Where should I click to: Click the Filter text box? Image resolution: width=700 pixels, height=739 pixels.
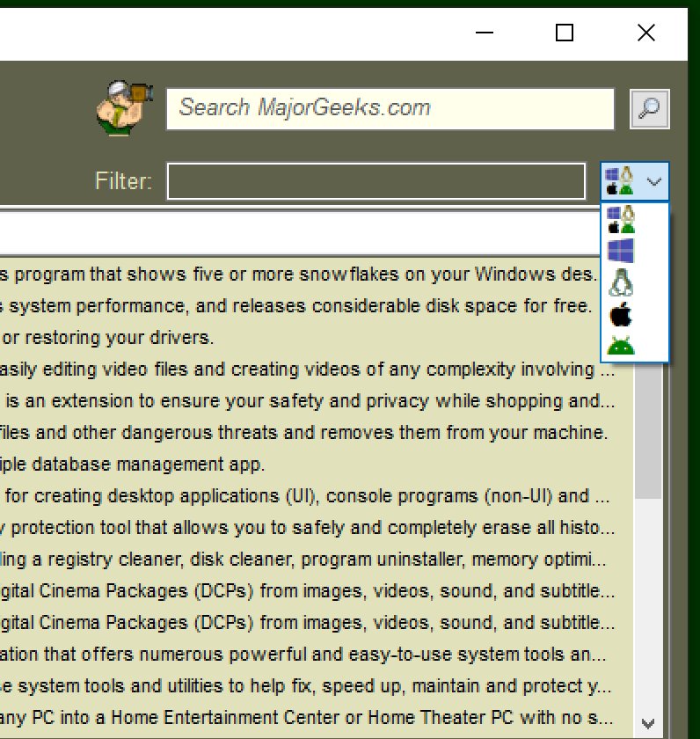(x=376, y=181)
